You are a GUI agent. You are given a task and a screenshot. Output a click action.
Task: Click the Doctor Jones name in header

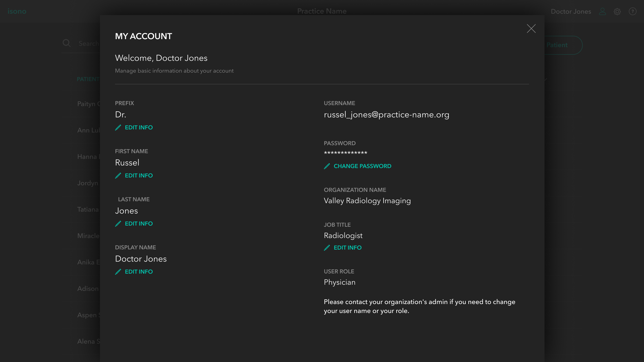tap(571, 12)
